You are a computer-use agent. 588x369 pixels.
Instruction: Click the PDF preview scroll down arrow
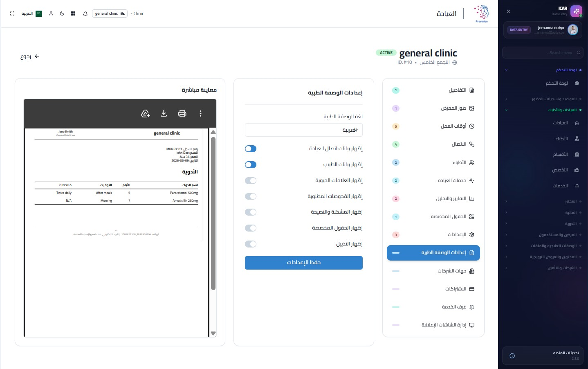coord(213,333)
